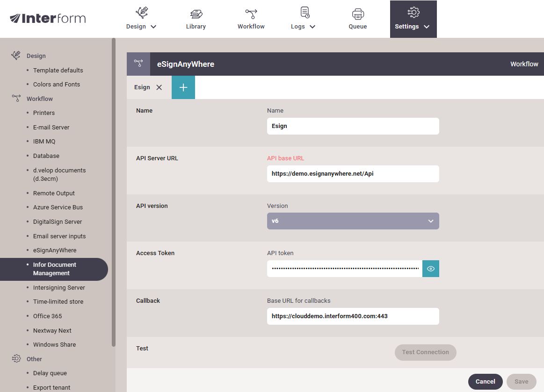The image size is (544, 392).
Task: Close the Esign tab with X
Action: tap(159, 87)
